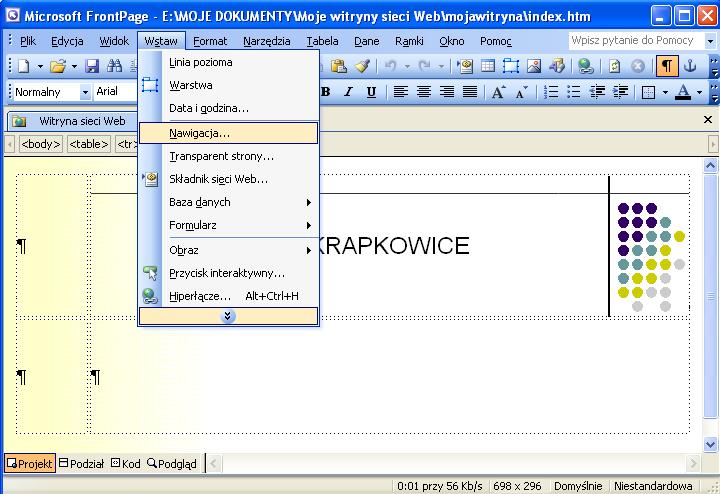Expand the full Wstaw menu chevron
The height and width of the screenshot is (494, 720).
coord(228,316)
